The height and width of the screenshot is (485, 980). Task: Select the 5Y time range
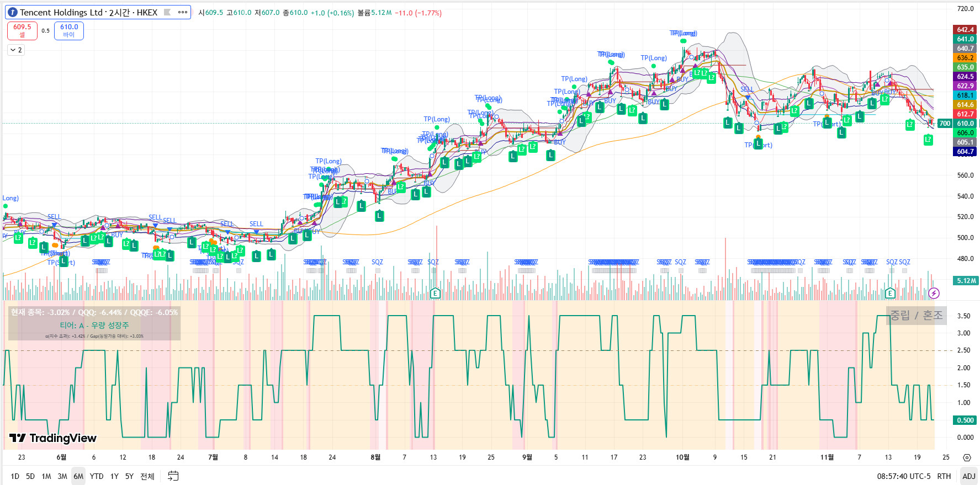[129, 476]
